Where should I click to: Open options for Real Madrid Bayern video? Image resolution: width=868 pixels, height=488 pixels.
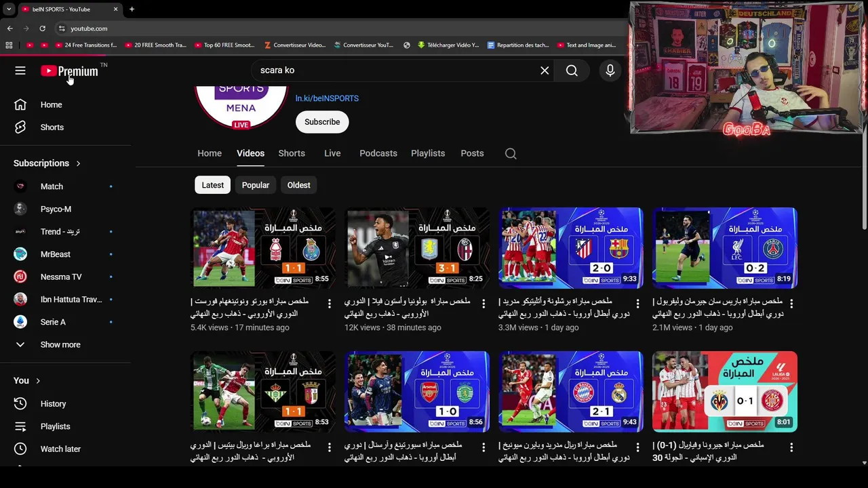click(x=637, y=447)
